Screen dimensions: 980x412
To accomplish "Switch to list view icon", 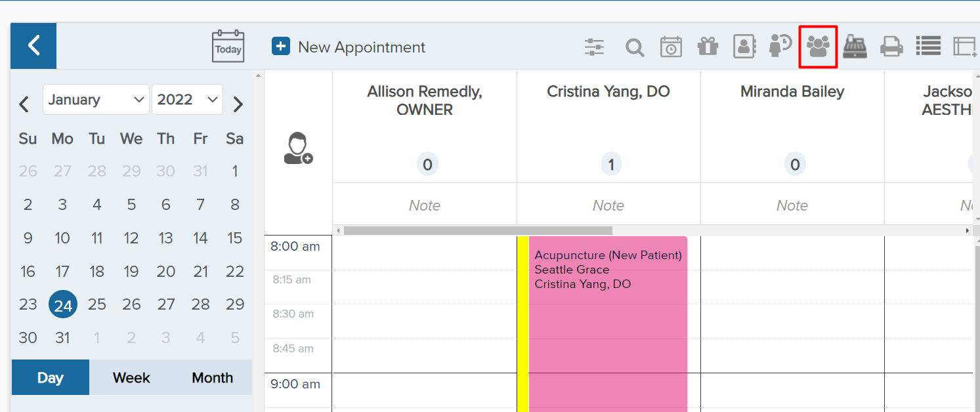I will tap(928, 46).
